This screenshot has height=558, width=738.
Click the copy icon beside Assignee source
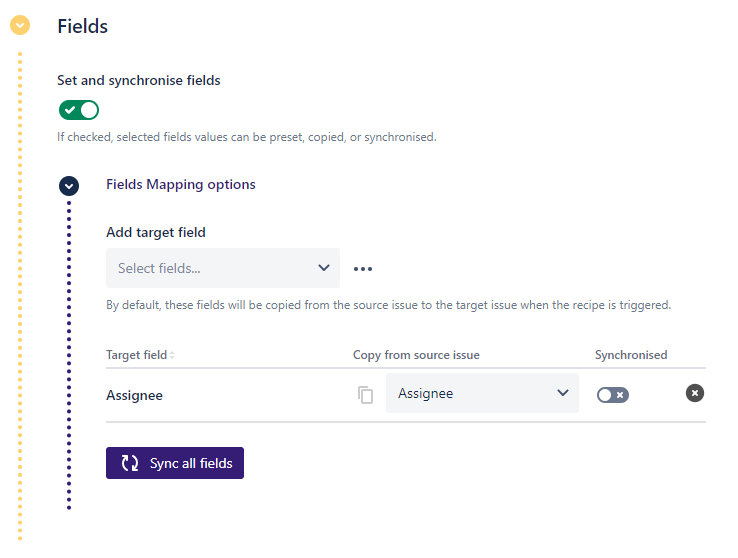pos(366,395)
